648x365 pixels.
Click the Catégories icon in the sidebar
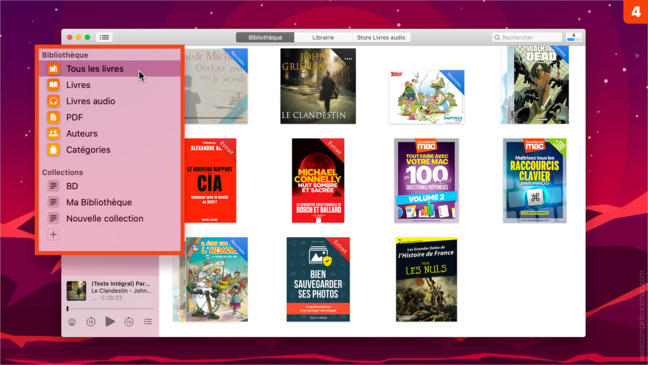[53, 150]
